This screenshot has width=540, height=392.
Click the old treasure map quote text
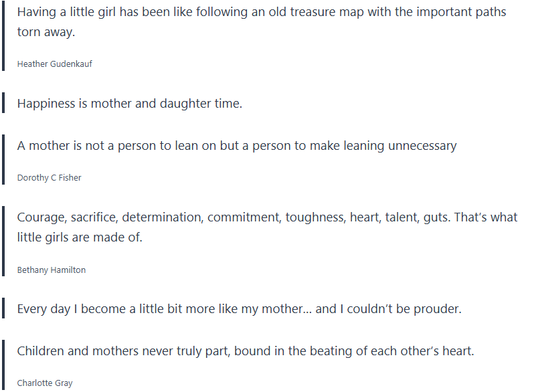click(261, 13)
